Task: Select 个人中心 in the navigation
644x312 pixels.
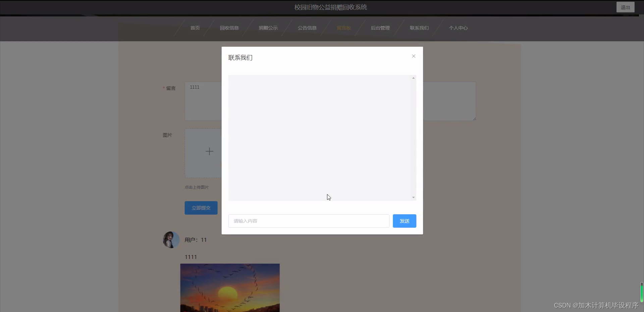Action: click(458, 28)
